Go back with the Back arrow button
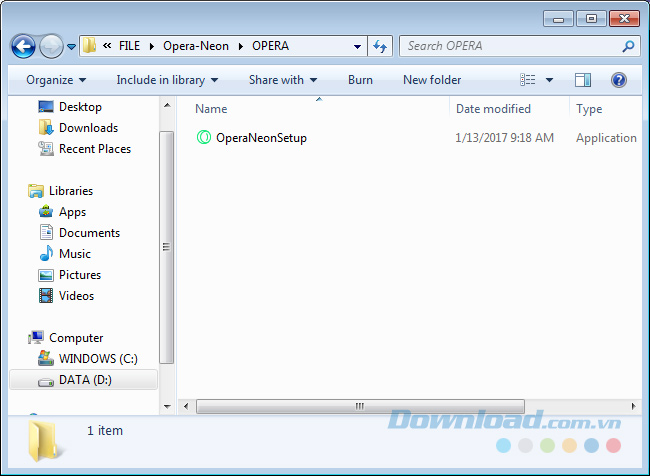Screen dimensions: 650x476 [23, 46]
